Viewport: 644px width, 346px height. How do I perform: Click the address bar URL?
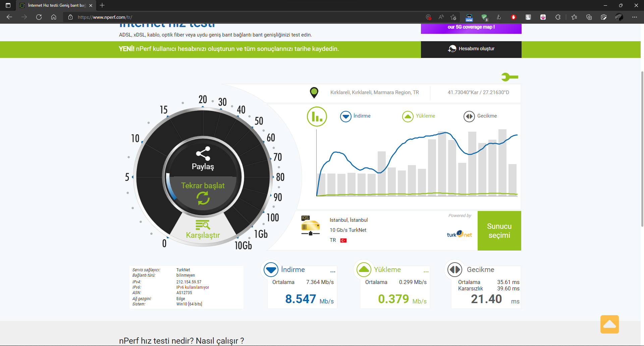tap(105, 17)
